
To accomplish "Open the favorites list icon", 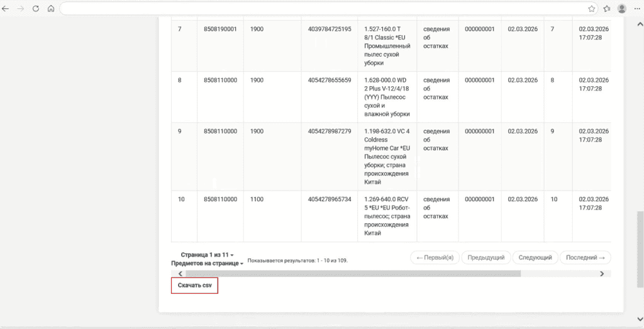I will pos(607,9).
